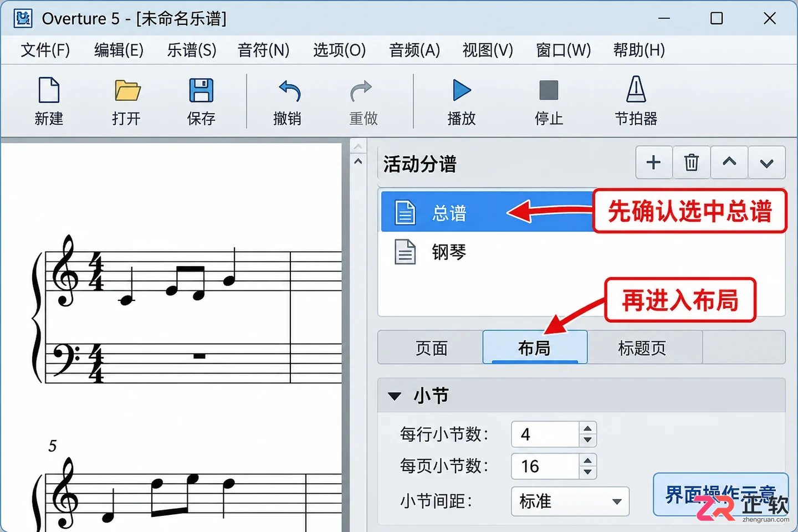
Task: Open the 帮助(H) menu
Action: 639,50
